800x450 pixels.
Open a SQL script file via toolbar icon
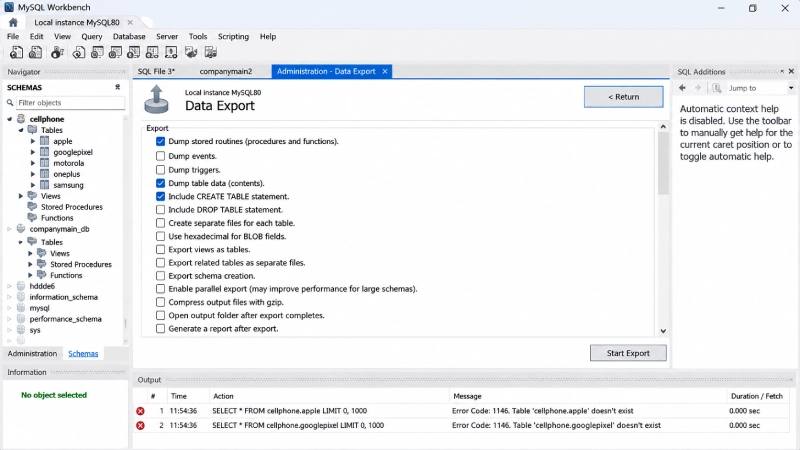point(36,52)
